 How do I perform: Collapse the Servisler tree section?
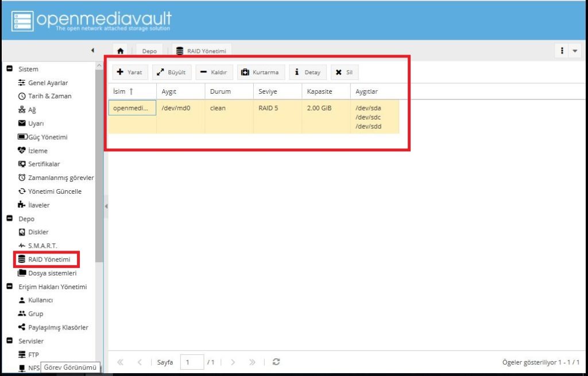(x=10, y=341)
